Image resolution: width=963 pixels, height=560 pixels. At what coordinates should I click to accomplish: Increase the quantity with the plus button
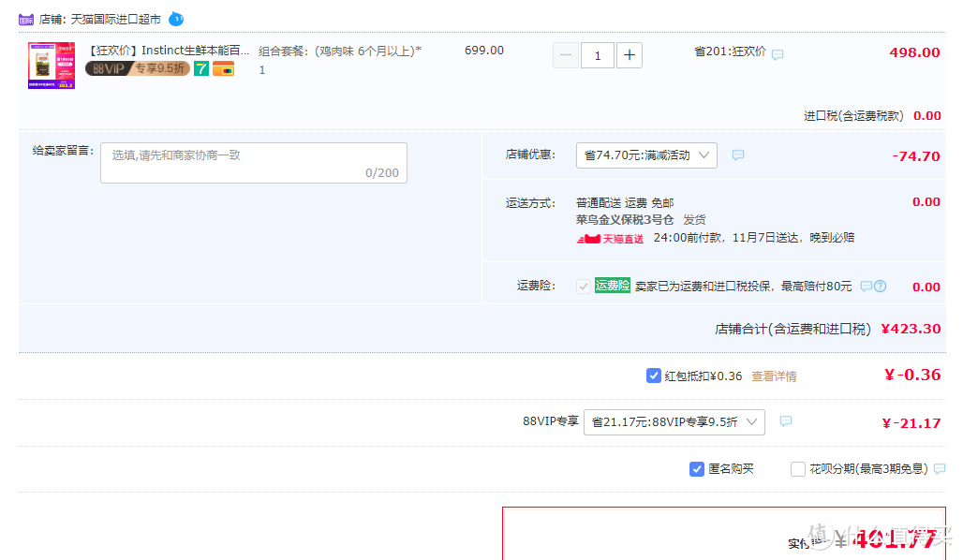(x=630, y=55)
